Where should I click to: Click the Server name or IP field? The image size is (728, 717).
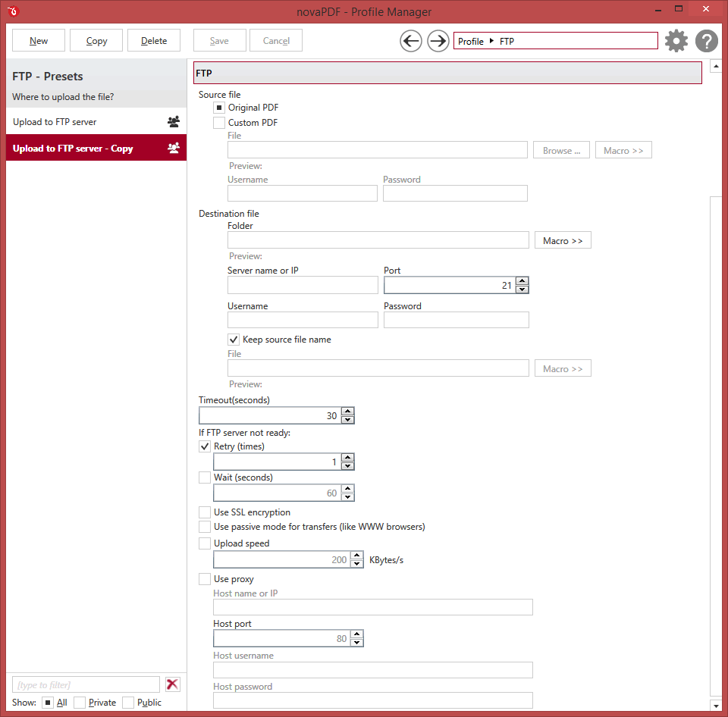click(x=303, y=285)
